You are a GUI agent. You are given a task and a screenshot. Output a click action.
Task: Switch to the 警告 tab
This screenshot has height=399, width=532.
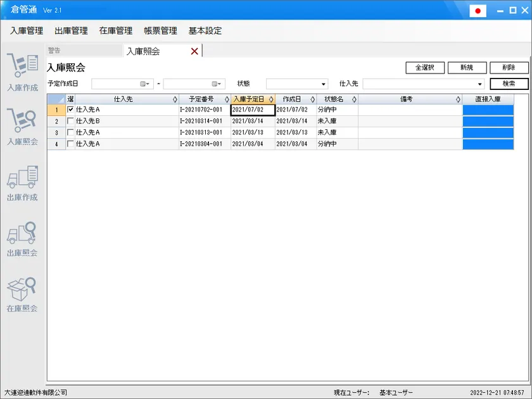point(55,50)
